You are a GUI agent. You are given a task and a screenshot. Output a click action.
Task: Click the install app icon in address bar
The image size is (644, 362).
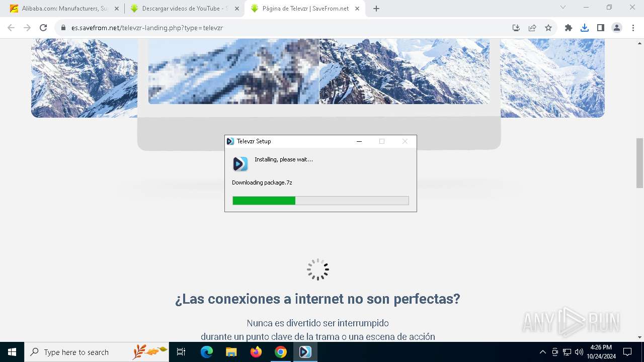point(516,28)
